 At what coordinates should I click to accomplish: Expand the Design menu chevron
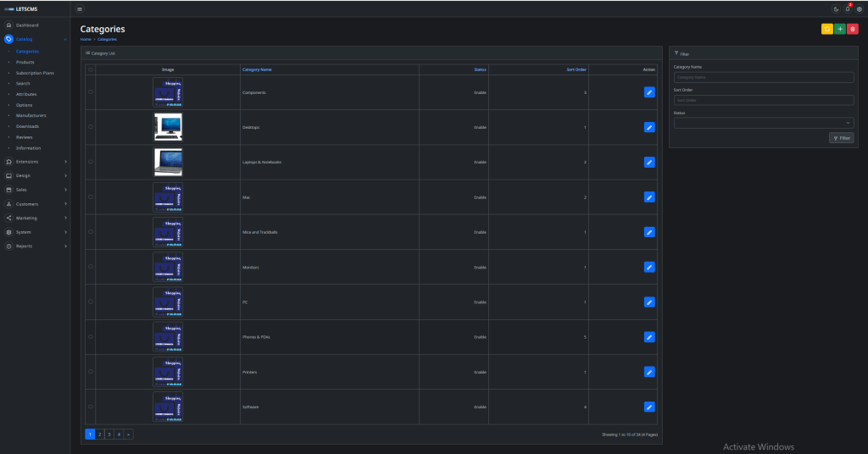tap(65, 176)
